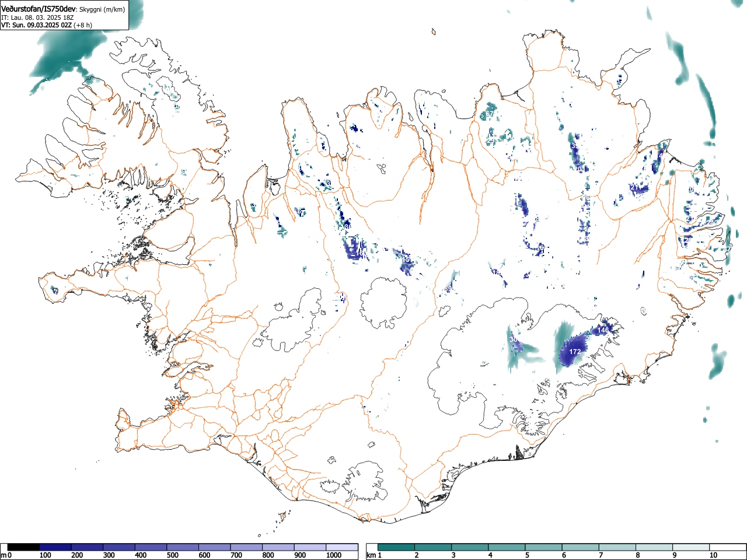The width and height of the screenshot is (747, 560).
Task: Click the '500' label on metre legend
Action: pos(173,555)
